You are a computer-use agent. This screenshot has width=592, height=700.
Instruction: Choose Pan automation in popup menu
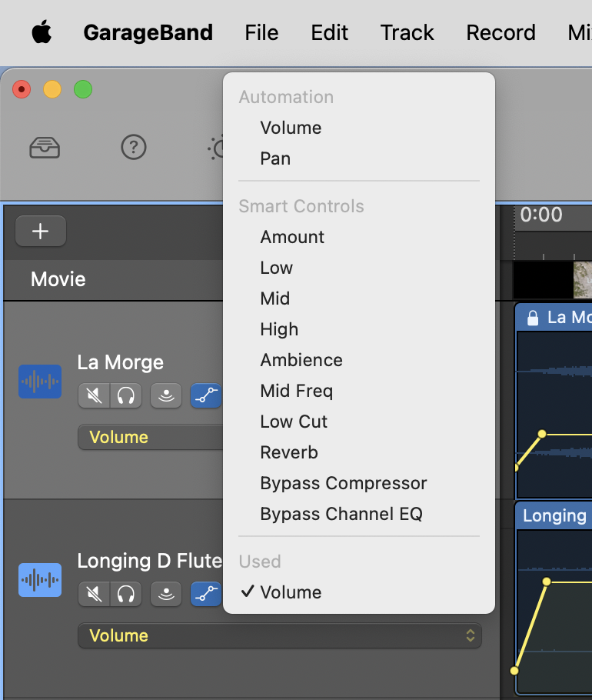click(x=359, y=159)
